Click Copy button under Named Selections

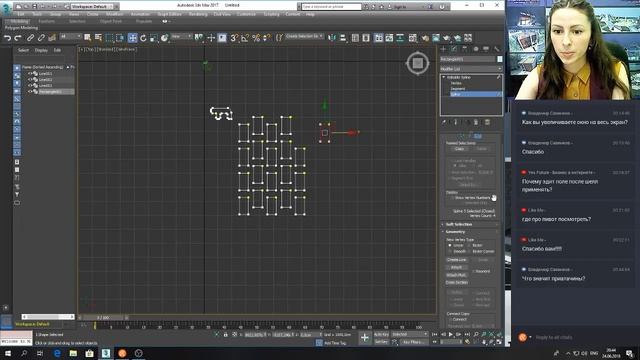pos(459,149)
